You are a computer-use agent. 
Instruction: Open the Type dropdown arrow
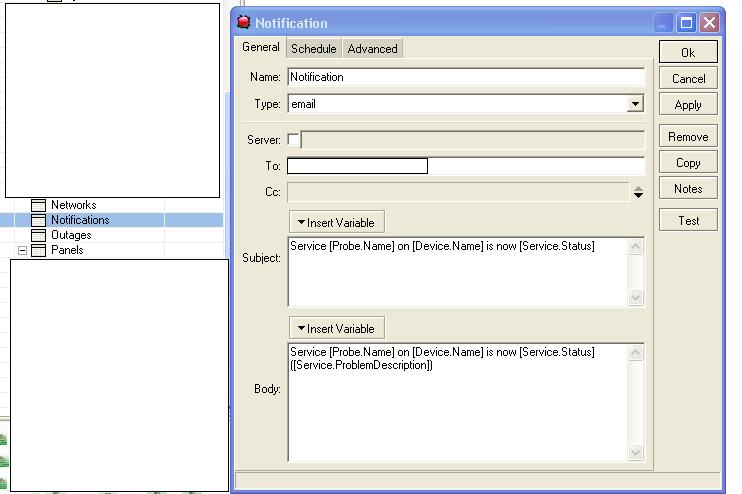tap(635, 104)
